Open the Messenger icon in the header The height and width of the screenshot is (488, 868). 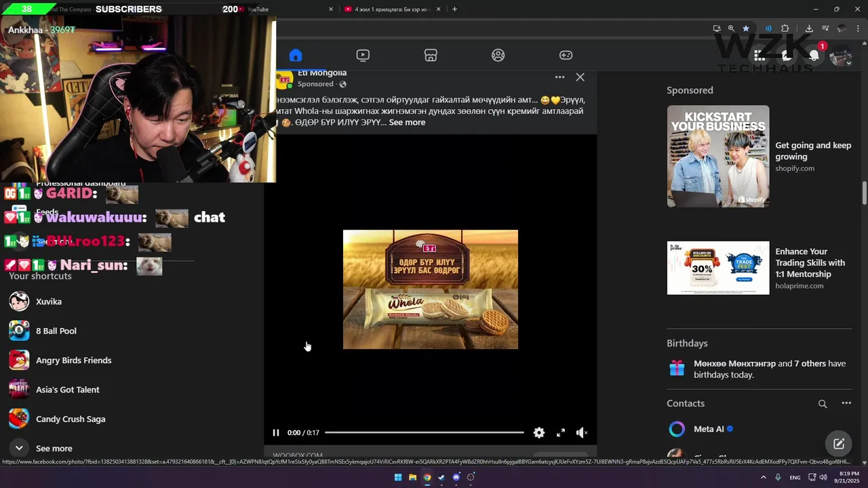(787, 56)
